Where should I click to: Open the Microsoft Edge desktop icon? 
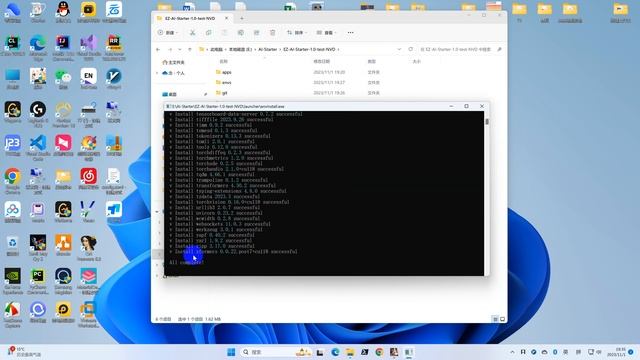(38, 48)
